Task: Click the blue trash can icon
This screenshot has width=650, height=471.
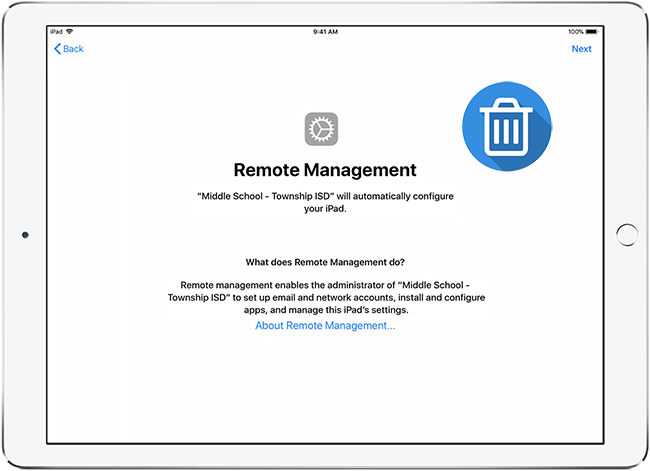Action: click(507, 126)
